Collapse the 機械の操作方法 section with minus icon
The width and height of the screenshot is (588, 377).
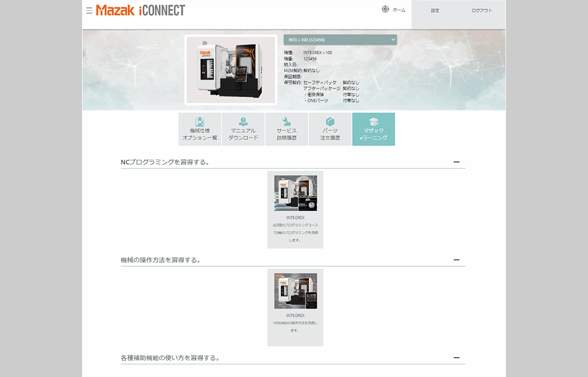click(457, 259)
